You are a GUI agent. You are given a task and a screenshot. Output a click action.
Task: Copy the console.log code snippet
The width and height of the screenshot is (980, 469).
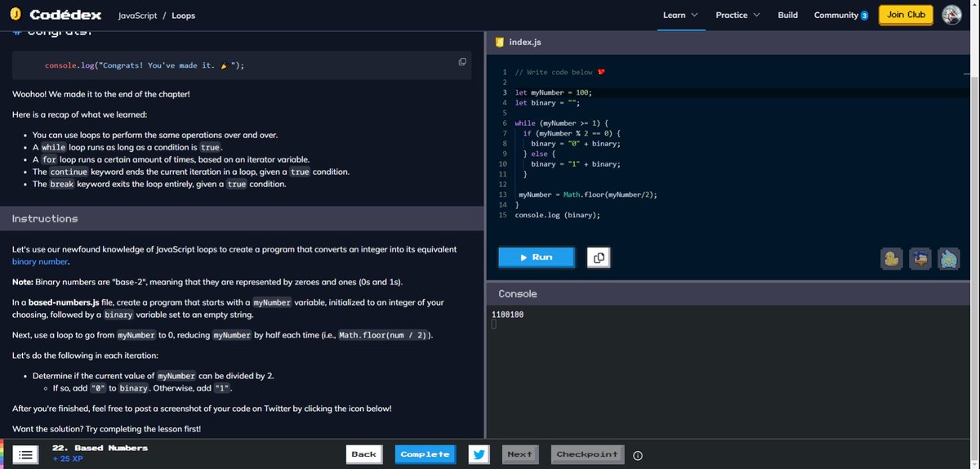click(x=462, y=62)
